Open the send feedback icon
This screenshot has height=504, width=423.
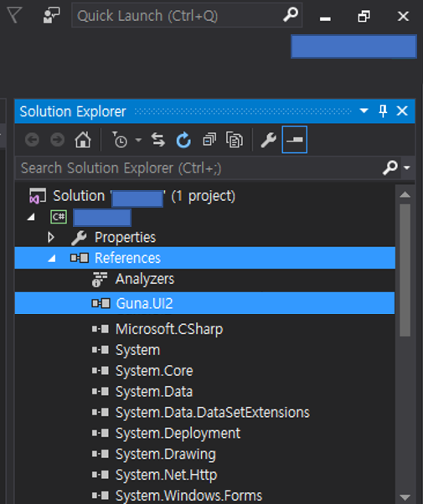pyautogui.click(x=51, y=15)
